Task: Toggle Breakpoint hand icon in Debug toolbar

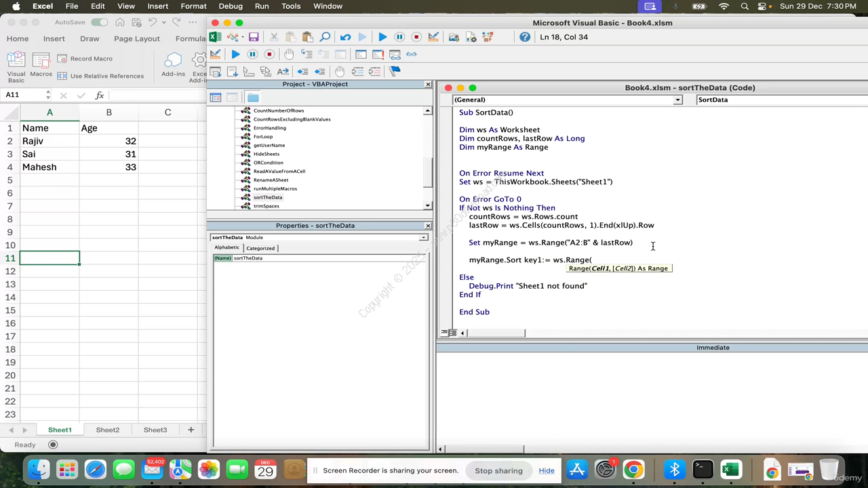Action: tap(289, 54)
